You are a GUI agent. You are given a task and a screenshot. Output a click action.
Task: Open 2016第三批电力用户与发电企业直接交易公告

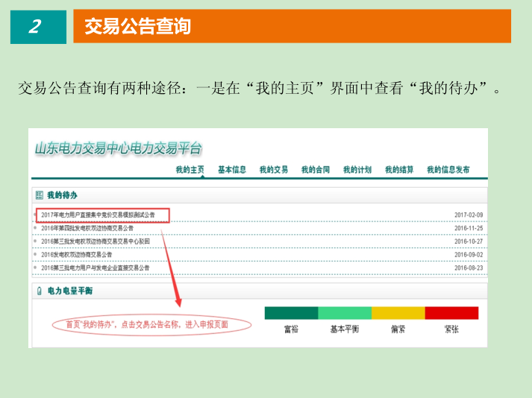[x=96, y=268]
